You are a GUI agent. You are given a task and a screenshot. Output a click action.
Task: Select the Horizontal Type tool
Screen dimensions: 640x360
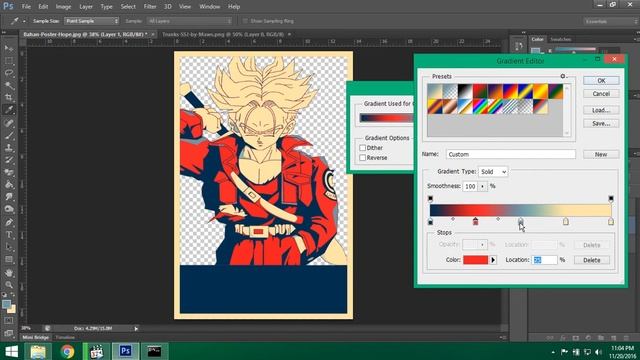coord(9,235)
